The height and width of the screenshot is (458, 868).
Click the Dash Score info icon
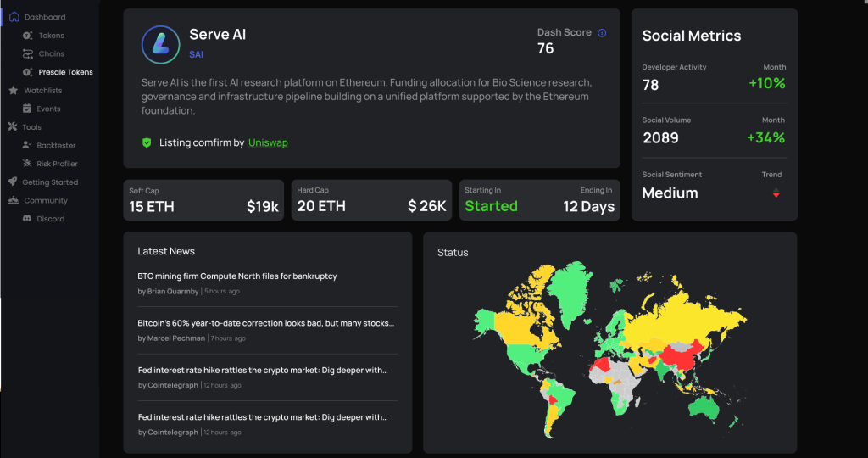[602, 33]
